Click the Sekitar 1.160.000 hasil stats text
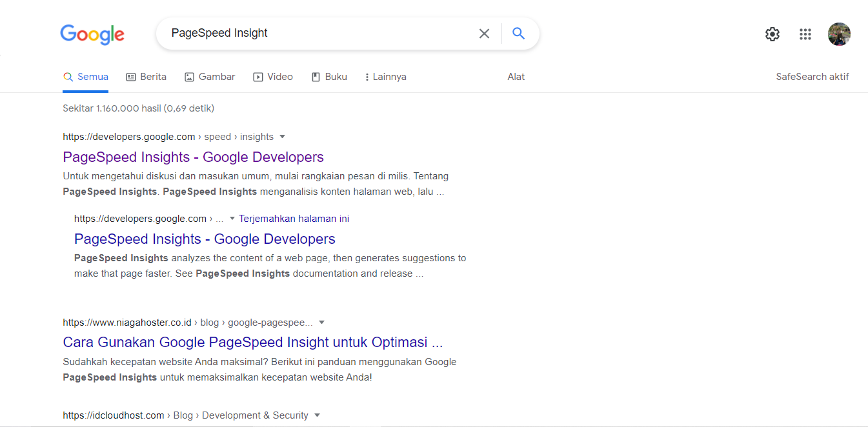Viewport: 868px width, 427px height. pyautogui.click(x=139, y=108)
